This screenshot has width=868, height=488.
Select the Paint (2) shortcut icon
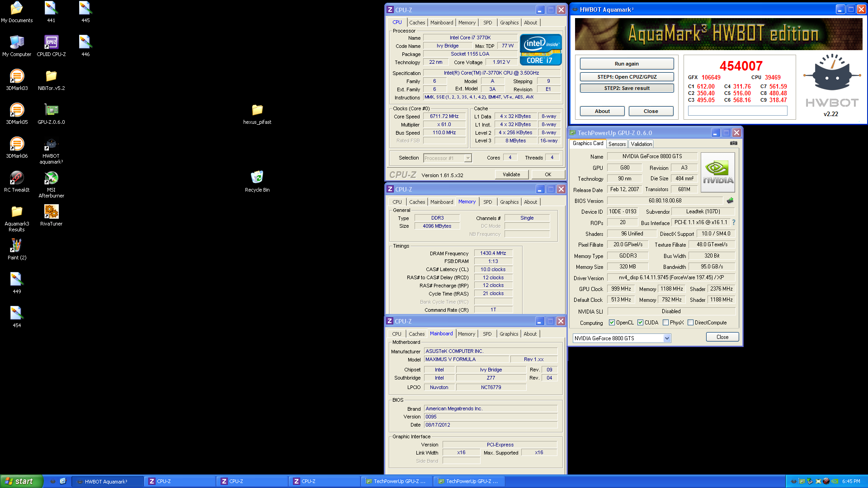(17, 249)
